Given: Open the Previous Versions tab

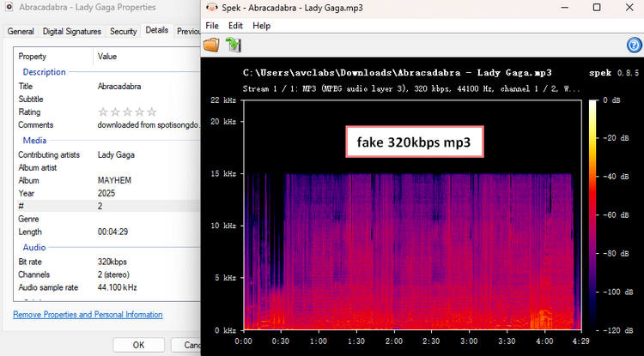Looking at the screenshot, I should pos(188,31).
